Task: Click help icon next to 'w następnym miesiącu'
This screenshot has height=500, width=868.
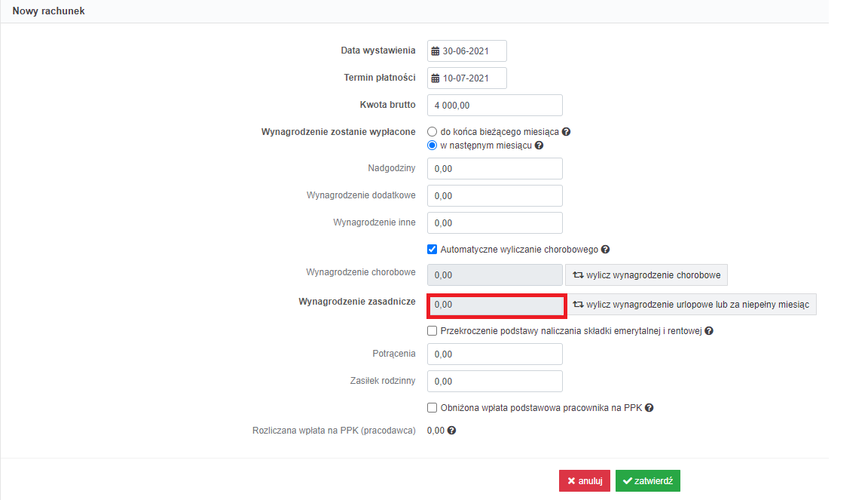Action: point(539,146)
